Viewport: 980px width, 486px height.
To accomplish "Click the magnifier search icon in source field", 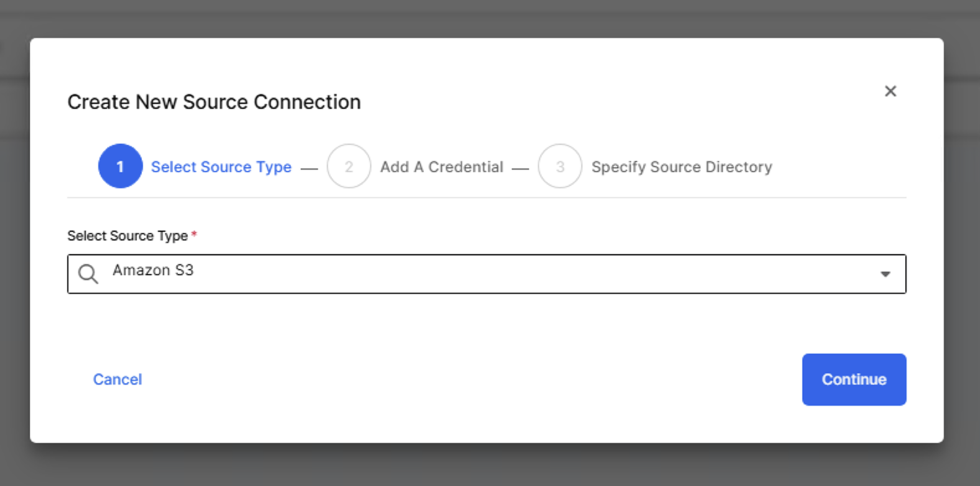I will point(88,273).
